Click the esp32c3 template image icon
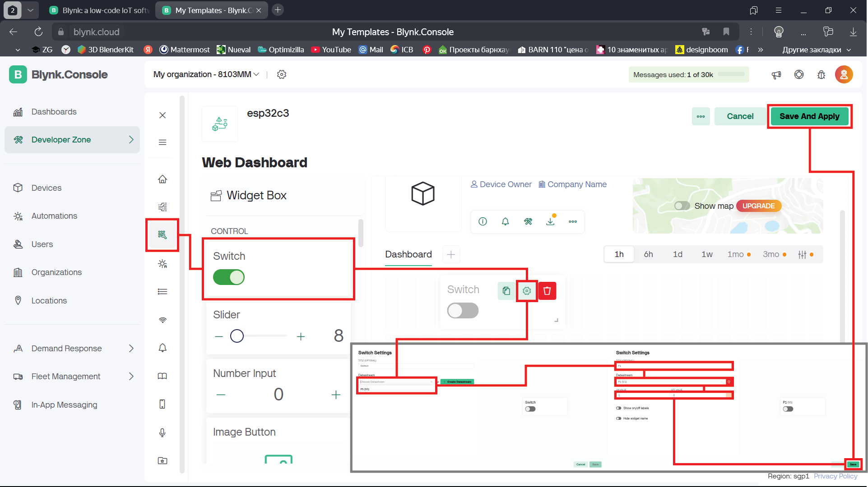The width and height of the screenshot is (868, 487). tap(220, 124)
